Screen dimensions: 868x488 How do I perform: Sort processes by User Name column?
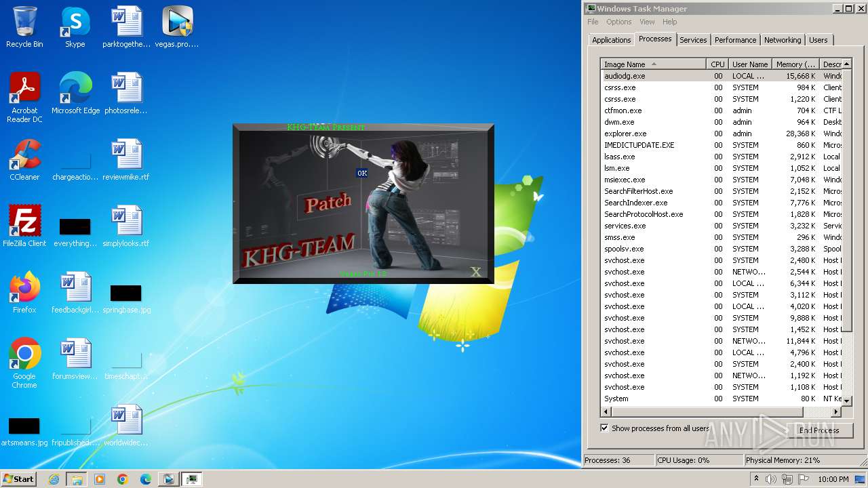point(750,64)
